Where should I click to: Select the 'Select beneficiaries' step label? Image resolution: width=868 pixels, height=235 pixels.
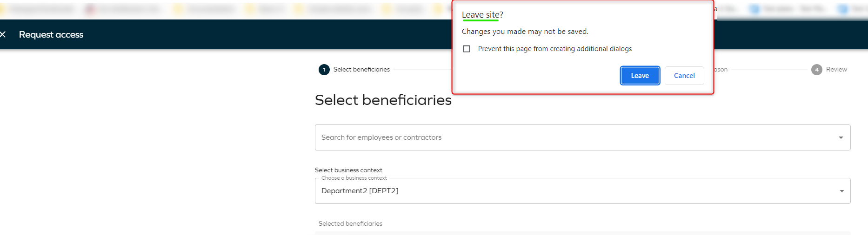tap(361, 70)
